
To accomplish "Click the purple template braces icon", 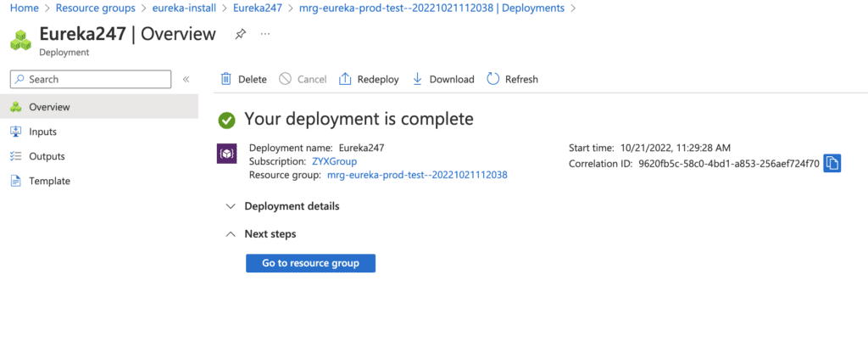I will tap(226, 153).
